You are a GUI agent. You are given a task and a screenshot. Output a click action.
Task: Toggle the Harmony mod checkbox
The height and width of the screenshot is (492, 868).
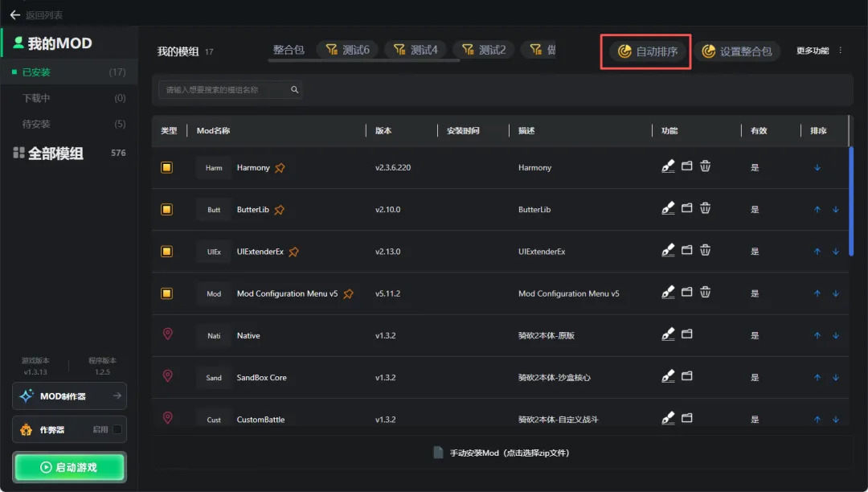coord(166,167)
